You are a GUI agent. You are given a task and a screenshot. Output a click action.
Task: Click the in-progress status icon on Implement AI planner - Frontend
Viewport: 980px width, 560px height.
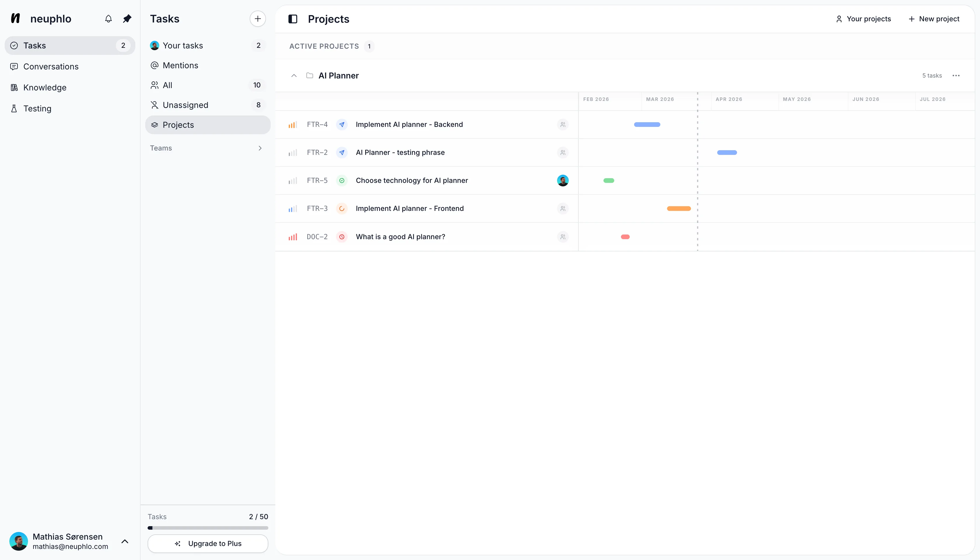point(342,209)
